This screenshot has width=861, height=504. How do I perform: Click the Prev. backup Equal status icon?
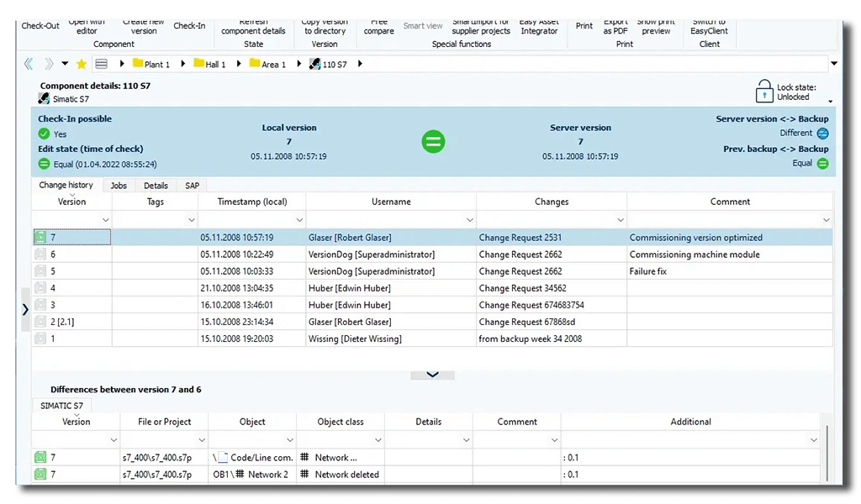point(822,164)
